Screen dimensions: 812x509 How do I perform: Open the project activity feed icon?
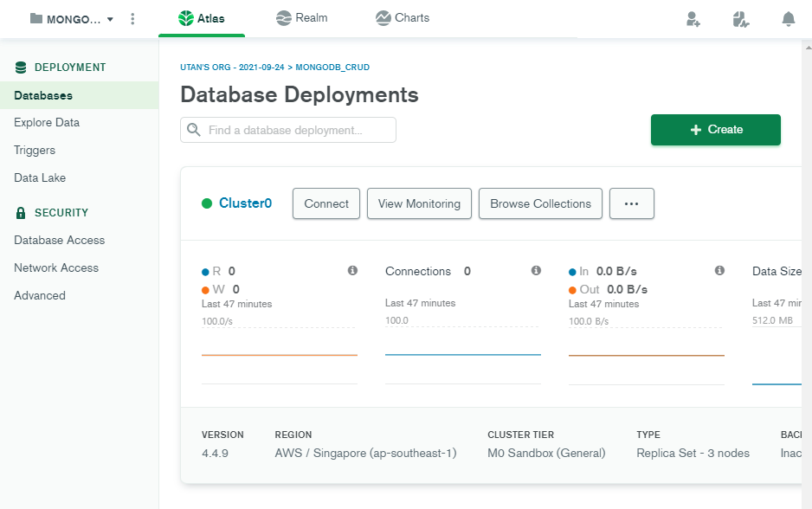(741, 20)
